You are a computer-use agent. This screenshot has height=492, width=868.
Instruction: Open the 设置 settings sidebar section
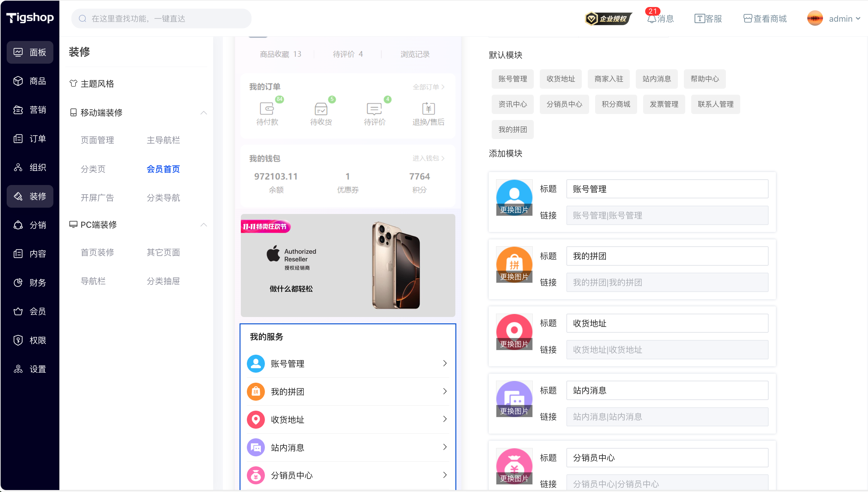(30, 369)
